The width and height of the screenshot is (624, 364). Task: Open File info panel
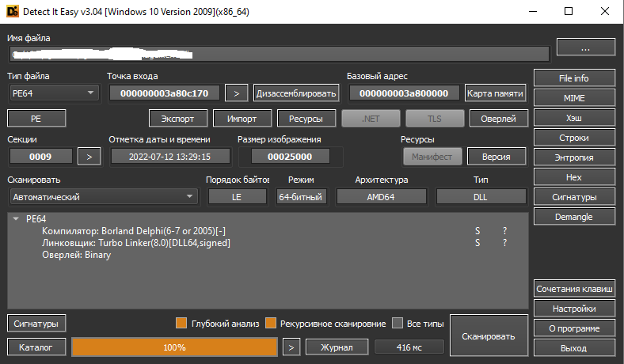coord(574,78)
